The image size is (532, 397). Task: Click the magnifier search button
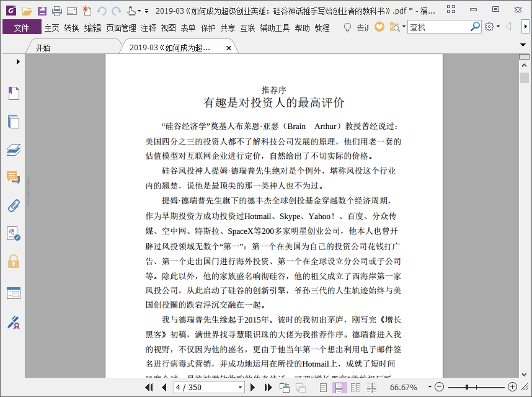click(476, 27)
